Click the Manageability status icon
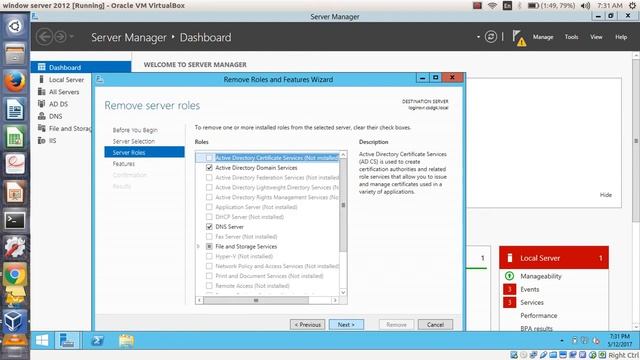Viewport: 640px width, 360px height. pos(509,276)
